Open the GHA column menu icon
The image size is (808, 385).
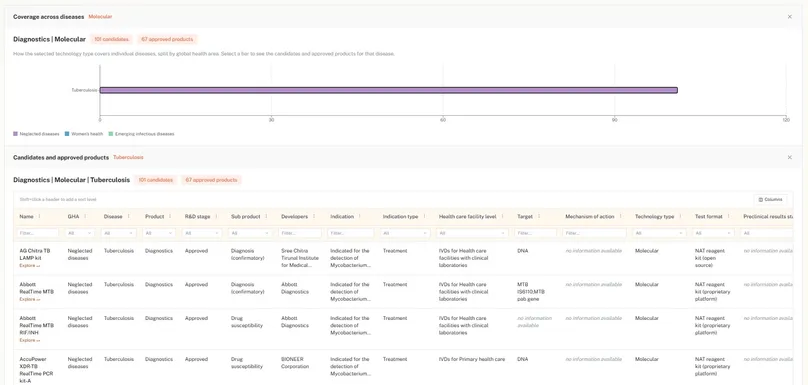(85, 216)
